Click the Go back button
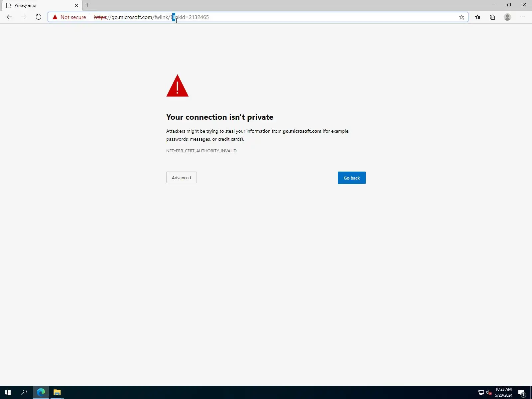The width and height of the screenshot is (532, 399). (352, 178)
